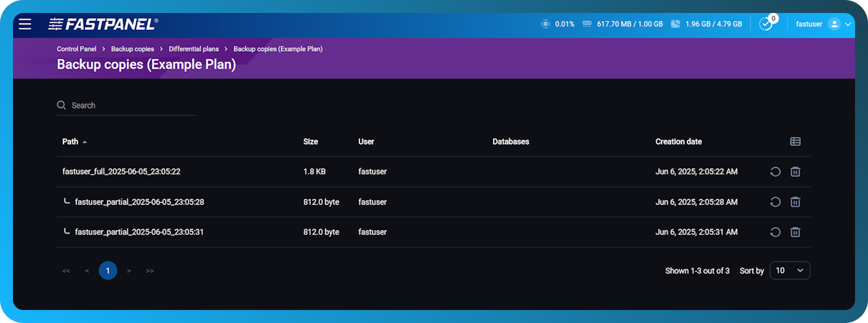Open the Sort by 10 dropdown
868x323 pixels.
(x=790, y=270)
